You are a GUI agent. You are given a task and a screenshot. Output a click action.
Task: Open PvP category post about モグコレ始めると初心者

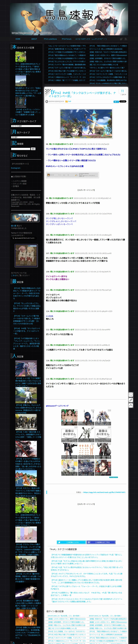87,562
